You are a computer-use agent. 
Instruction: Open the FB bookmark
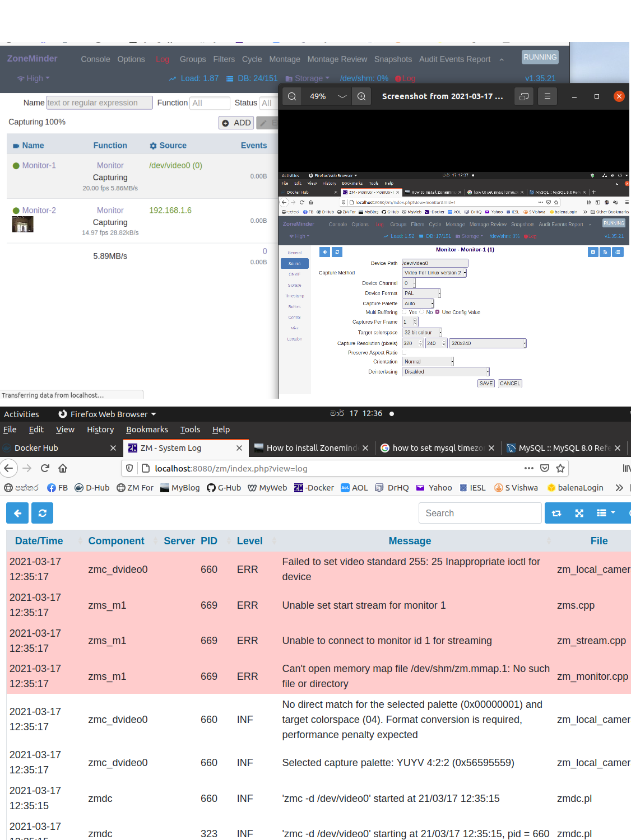(58, 488)
